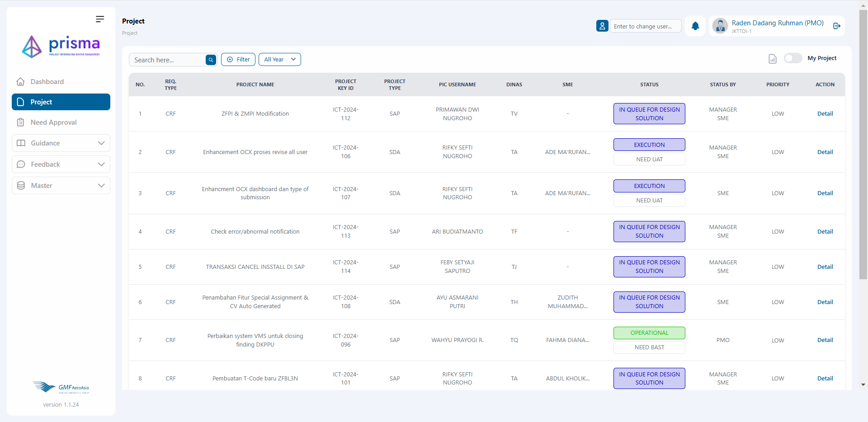Click NEED UAT badge in ICT-2024-107 row

[649, 201]
